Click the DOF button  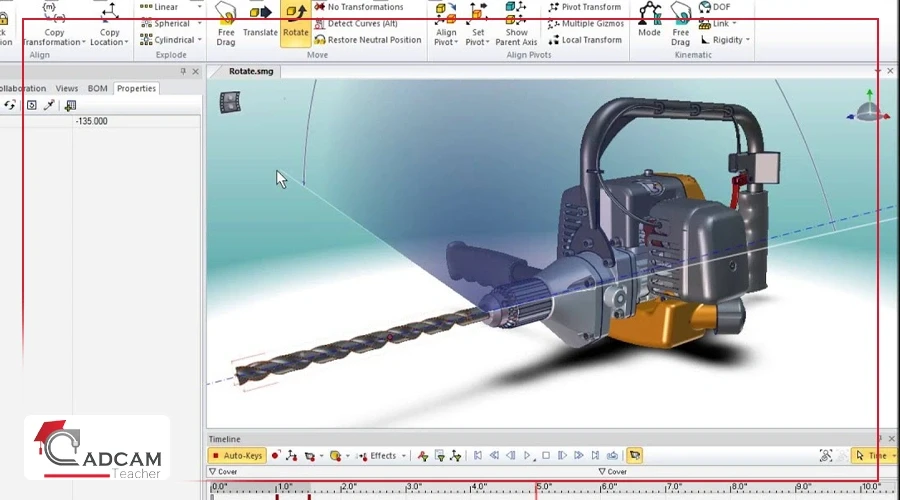[715, 7]
